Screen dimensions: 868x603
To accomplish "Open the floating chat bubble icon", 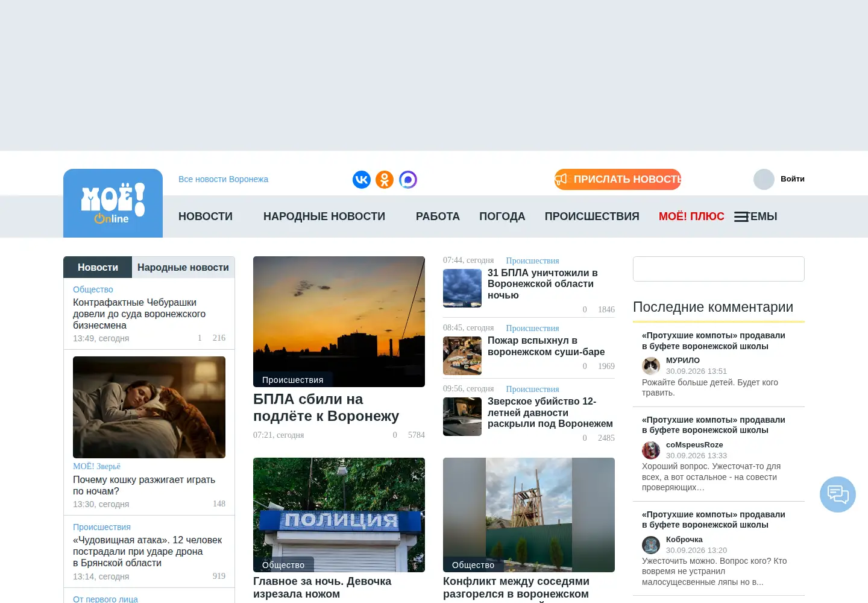I will pyautogui.click(x=838, y=494).
